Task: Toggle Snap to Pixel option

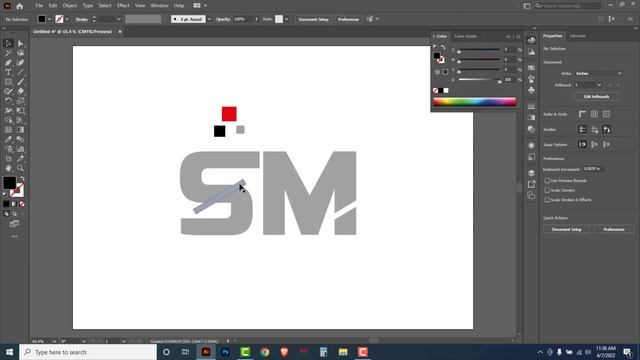Action: tap(594, 144)
